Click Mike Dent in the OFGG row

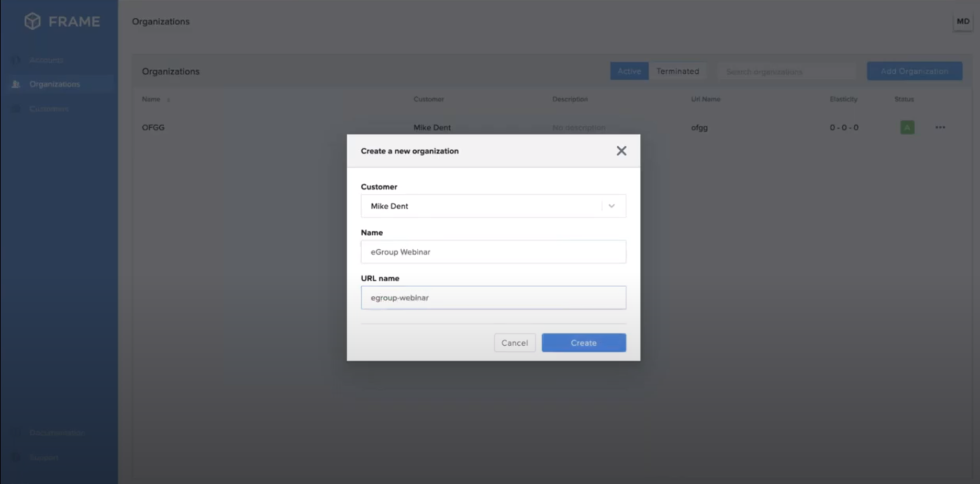432,127
